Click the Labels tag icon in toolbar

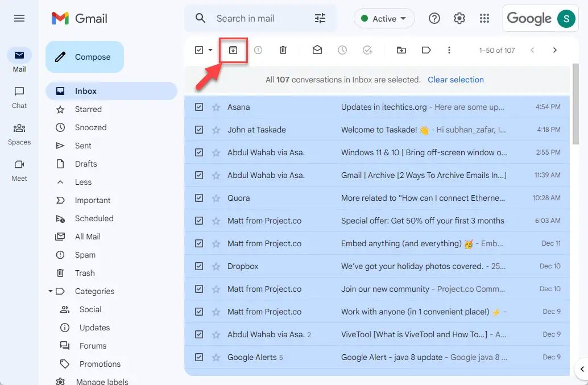point(426,50)
